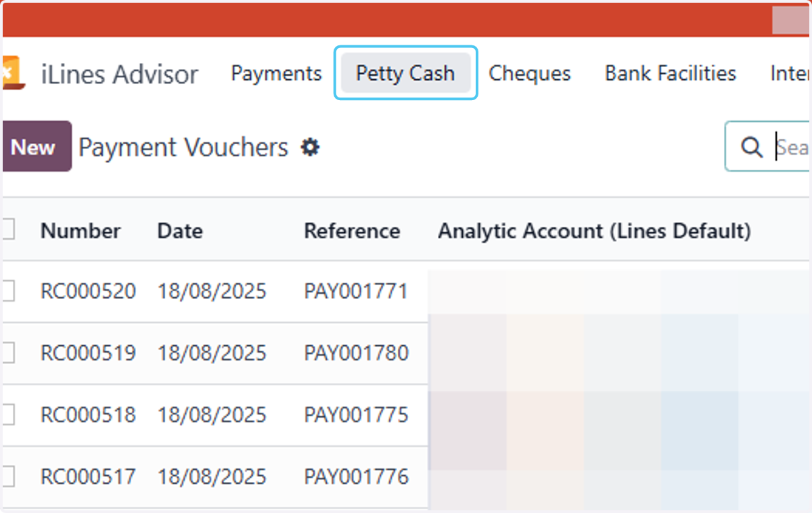Select reference PAY001775

click(356, 414)
